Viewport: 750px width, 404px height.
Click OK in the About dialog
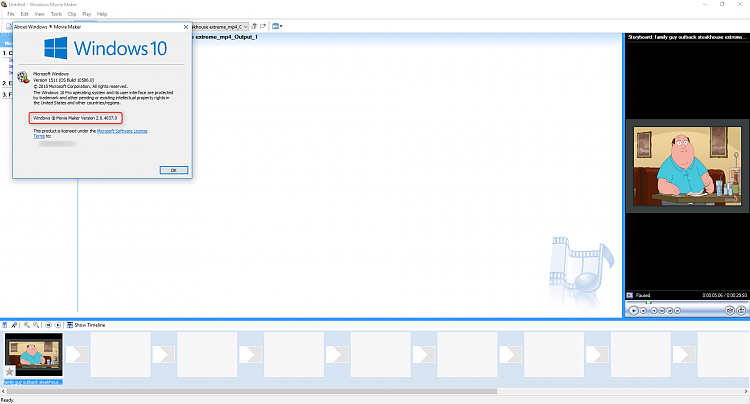click(x=174, y=170)
